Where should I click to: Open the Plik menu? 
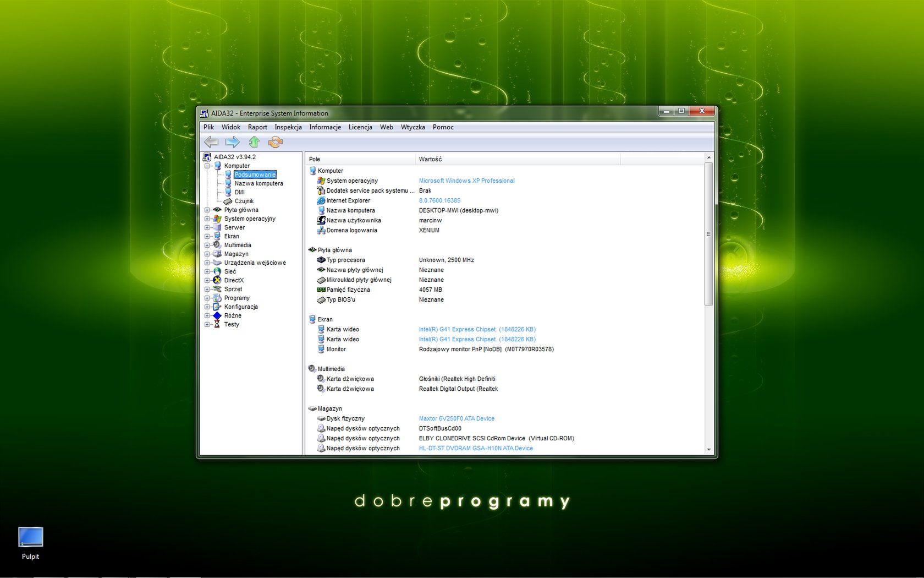coord(208,127)
